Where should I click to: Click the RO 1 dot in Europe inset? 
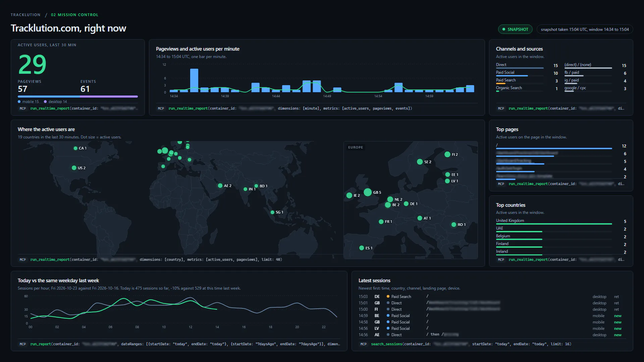[454, 225]
